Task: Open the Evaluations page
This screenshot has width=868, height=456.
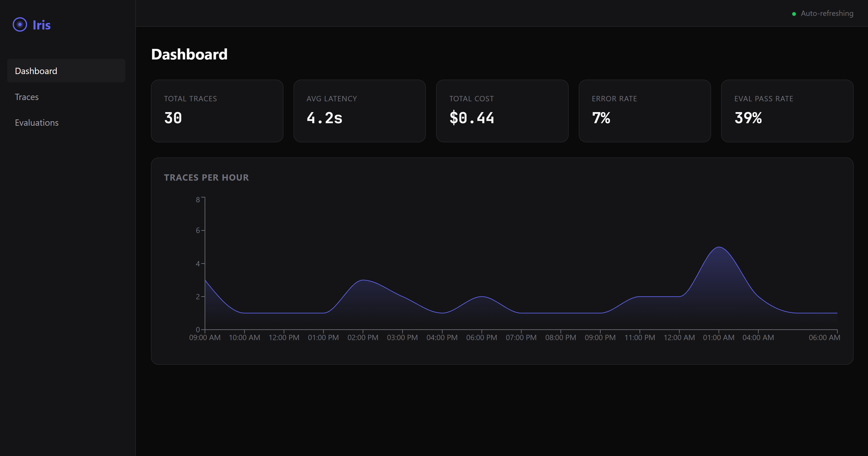Action: click(37, 123)
